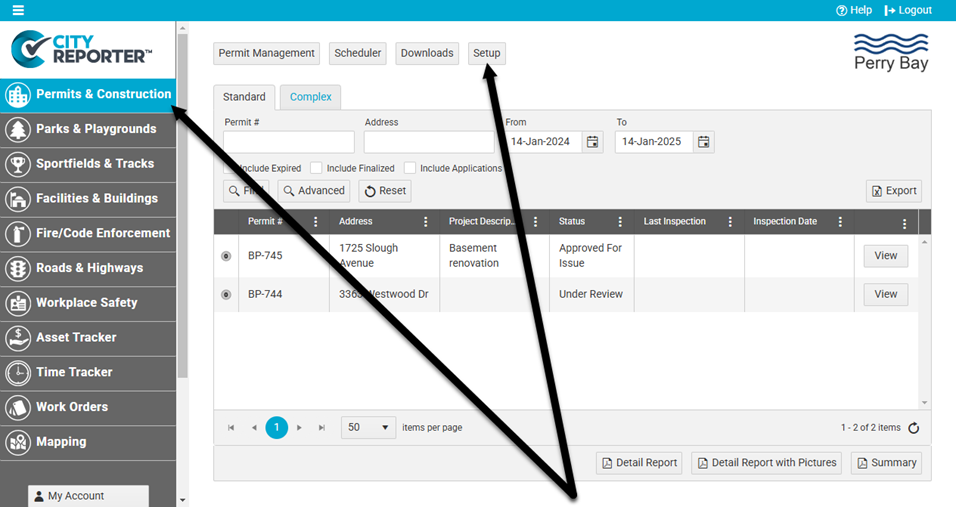
Task: Open the Sportfields & Tracks module
Action: pyautogui.click(x=88, y=165)
